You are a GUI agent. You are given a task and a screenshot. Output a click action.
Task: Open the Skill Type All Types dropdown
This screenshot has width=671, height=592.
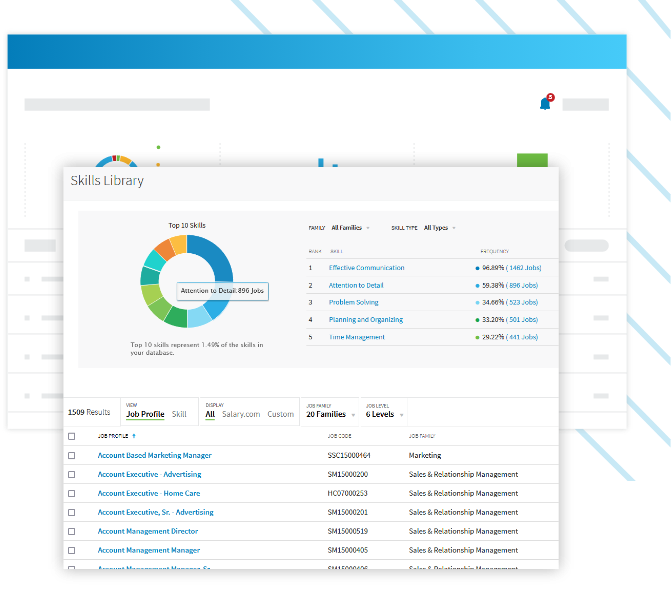tap(440, 228)
